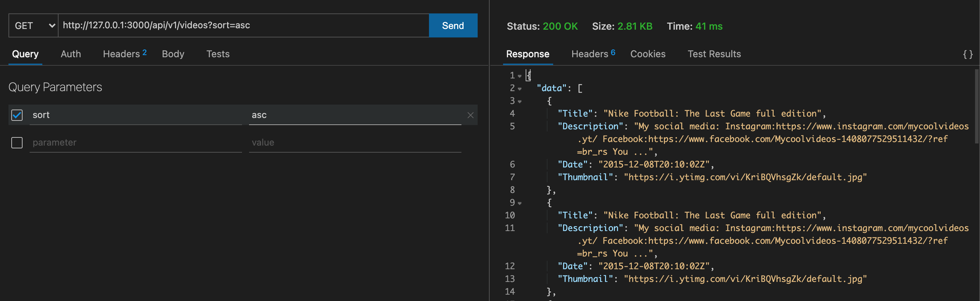980x301 pixels.
Task: Open the Tests tab
Action: click(218, 54)
